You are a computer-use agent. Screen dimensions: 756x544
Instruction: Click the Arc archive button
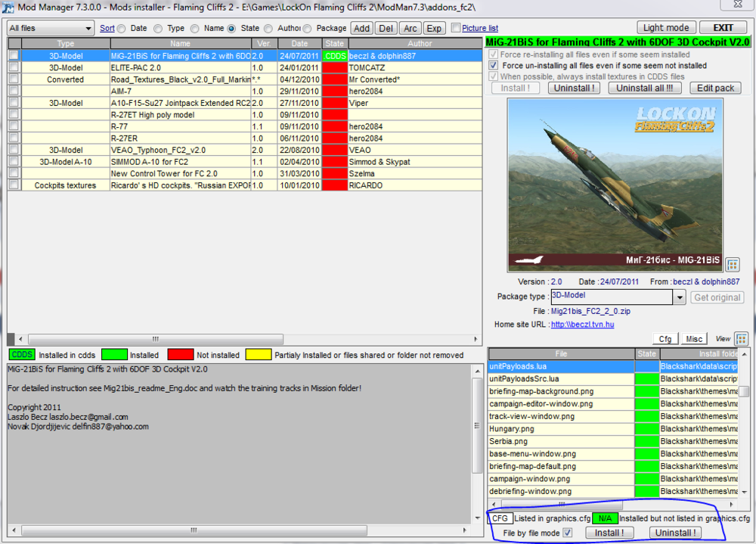click(x=410, y=28)
